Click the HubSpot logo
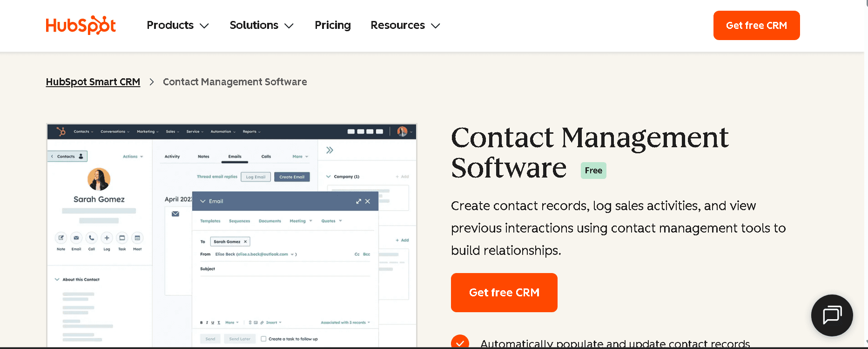This screenshot has width=868, height=349. coord(81,25)
